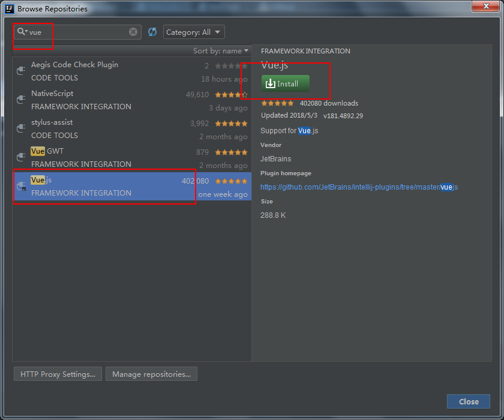The height and width of the screenshot is (420, 504).
Task: Click Vue.js star rating in list
Action: [231, 181]
